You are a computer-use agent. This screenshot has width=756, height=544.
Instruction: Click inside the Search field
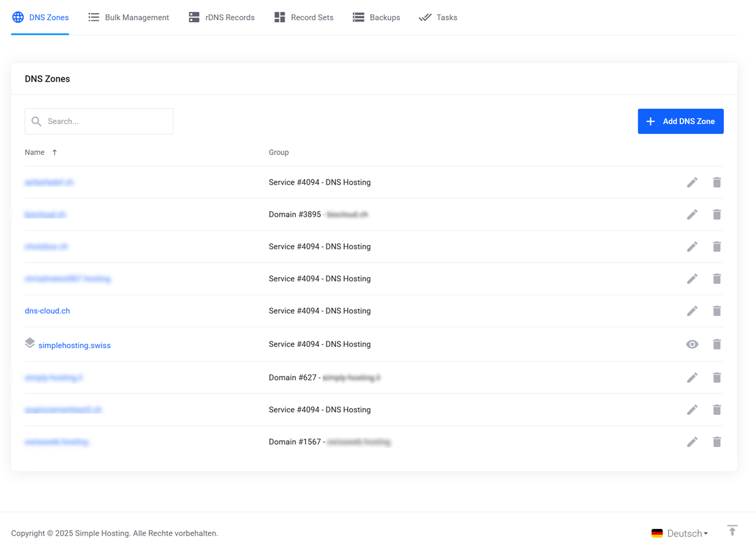[x=98, y=121]
